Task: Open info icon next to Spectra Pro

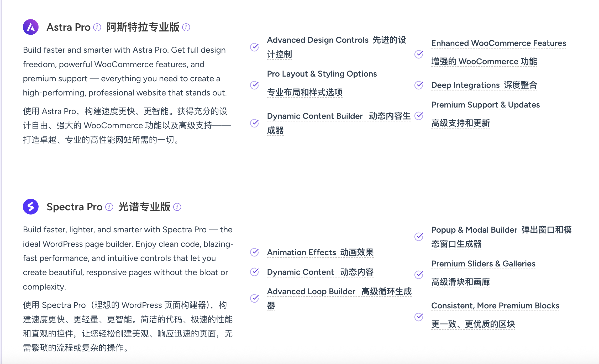Action: (109, 207)
